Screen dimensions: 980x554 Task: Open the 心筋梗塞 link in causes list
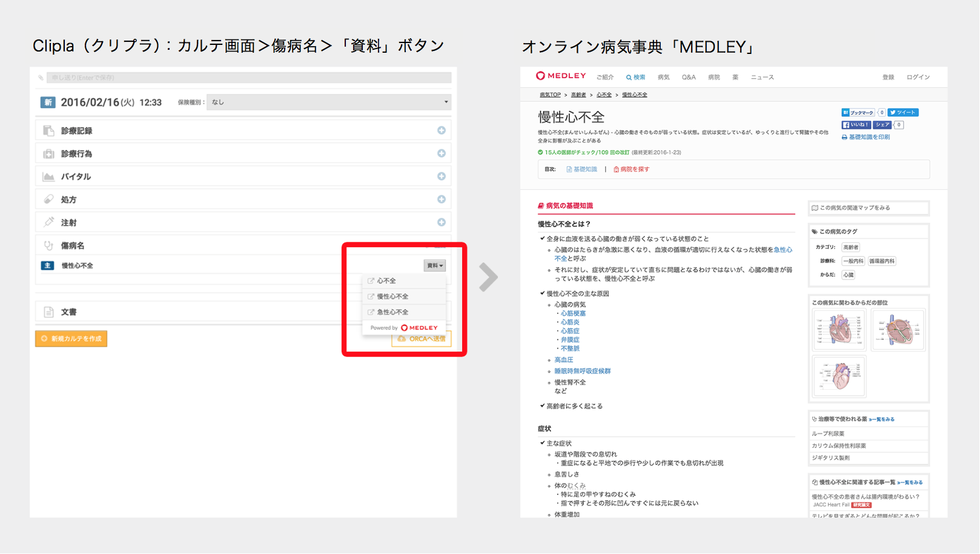coord(573,313)
